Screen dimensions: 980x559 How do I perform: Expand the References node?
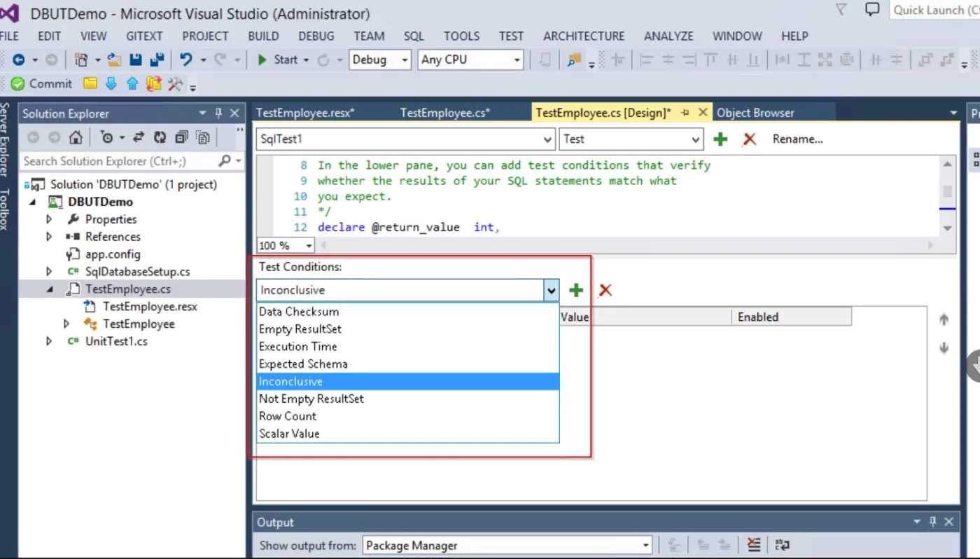(49, 237)
